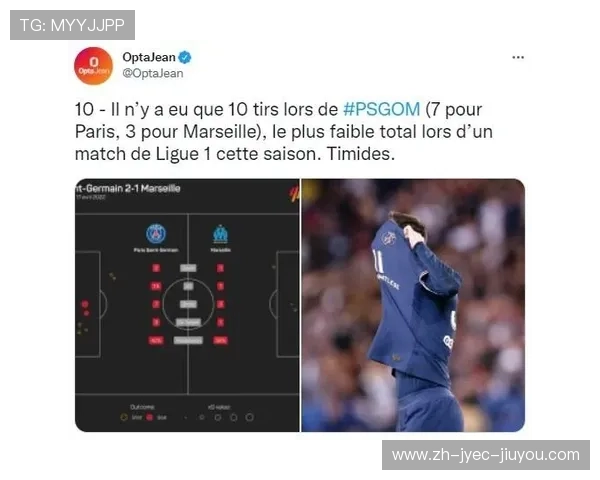Click the largest xG value circle
Screen dimensions: 600x480
click(249, 417)
